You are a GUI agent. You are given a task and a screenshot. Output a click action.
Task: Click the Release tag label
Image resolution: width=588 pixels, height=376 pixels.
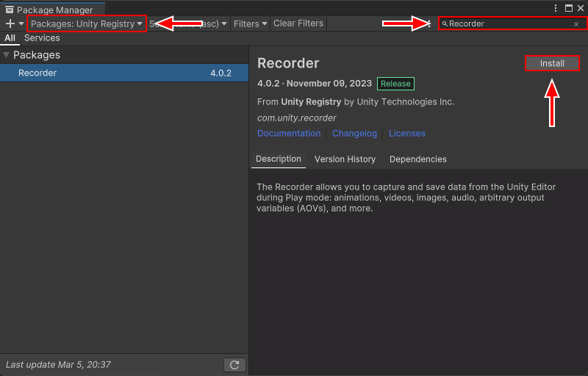[395, 84]
